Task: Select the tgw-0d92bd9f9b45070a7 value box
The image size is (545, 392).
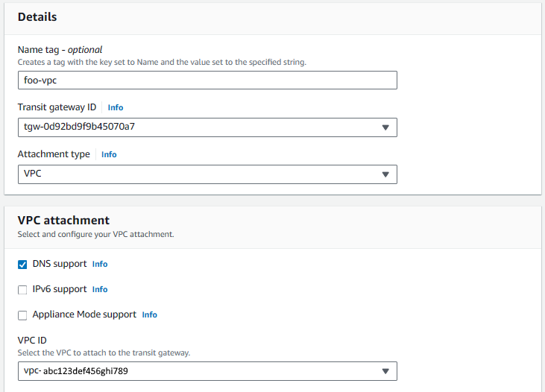Action: [x=207, y=127]
